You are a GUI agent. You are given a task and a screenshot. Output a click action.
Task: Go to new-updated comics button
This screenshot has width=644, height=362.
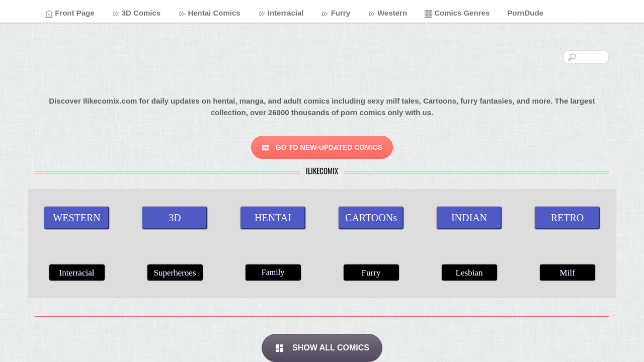322,147
